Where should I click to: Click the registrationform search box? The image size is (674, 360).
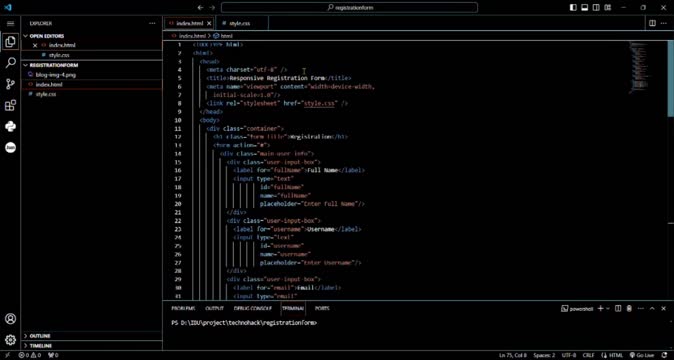(x=349, y=7)
